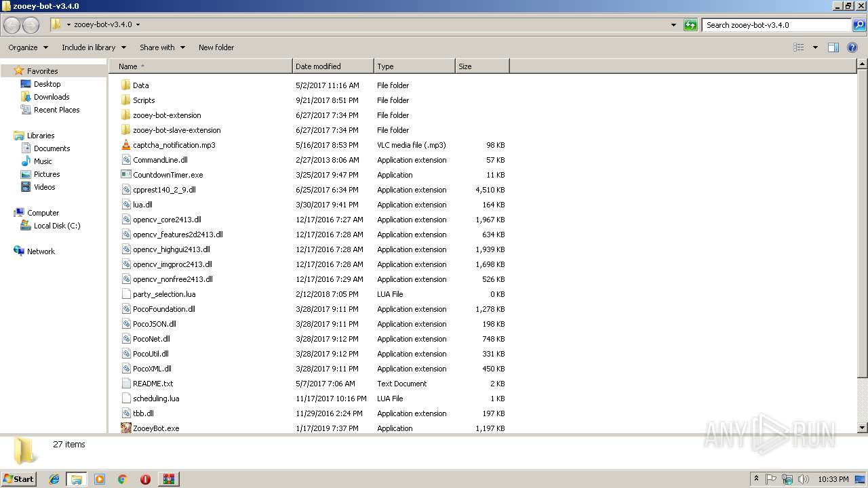
Task: Expand the address bar history dropdown
Action: (x=673, y=25)
